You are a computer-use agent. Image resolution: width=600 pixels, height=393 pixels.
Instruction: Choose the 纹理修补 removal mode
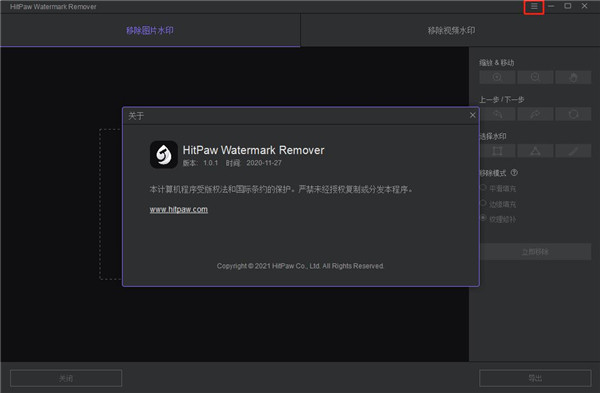pyautogui.click(x=499, y=219)
